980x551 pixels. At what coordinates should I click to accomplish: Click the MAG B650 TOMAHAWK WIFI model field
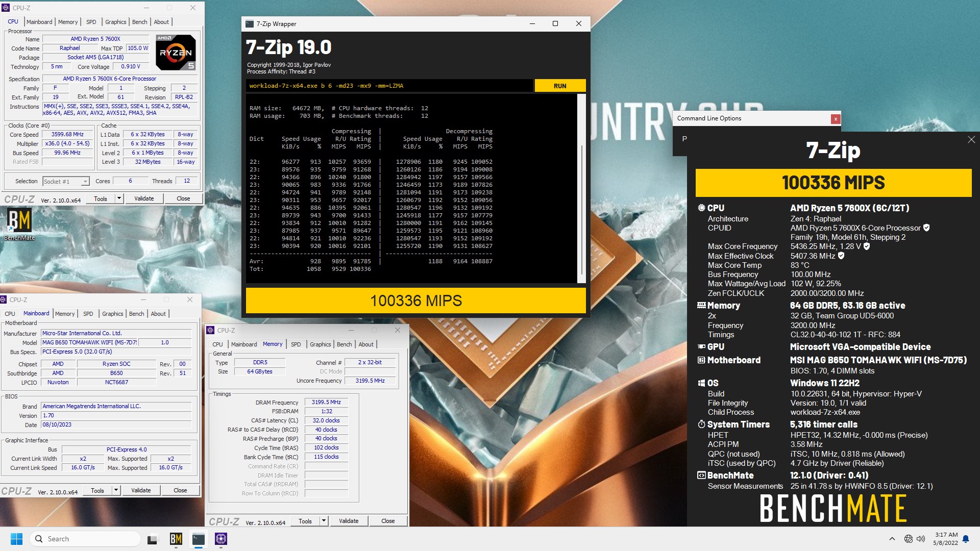coord(90,342)
